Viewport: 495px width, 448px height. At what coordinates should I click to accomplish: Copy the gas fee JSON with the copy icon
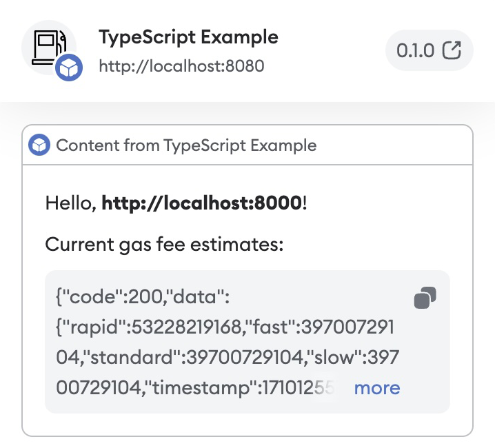pos(425,298)
